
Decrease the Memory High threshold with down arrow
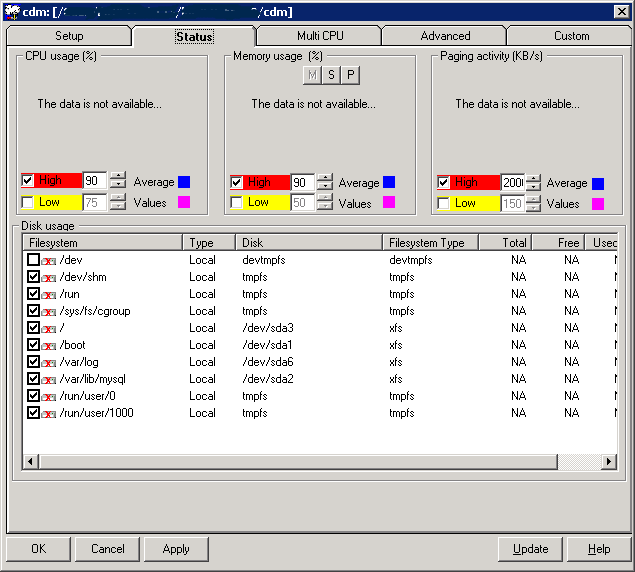click(x=326, y=187)
